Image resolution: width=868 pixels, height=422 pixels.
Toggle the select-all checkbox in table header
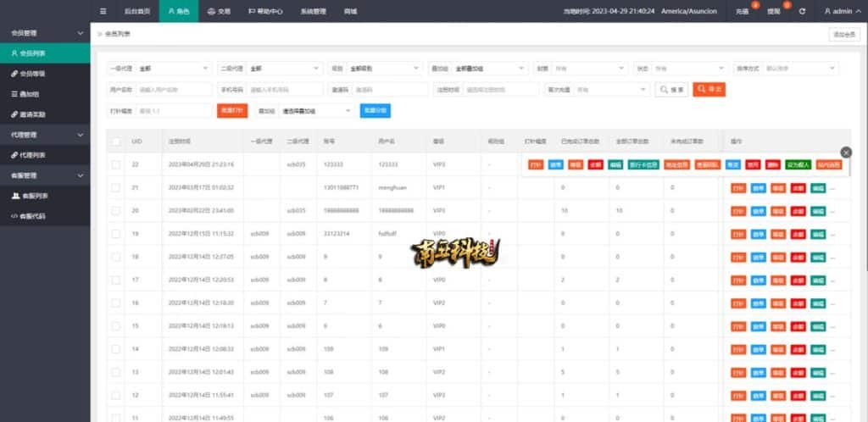pos(115,141)
